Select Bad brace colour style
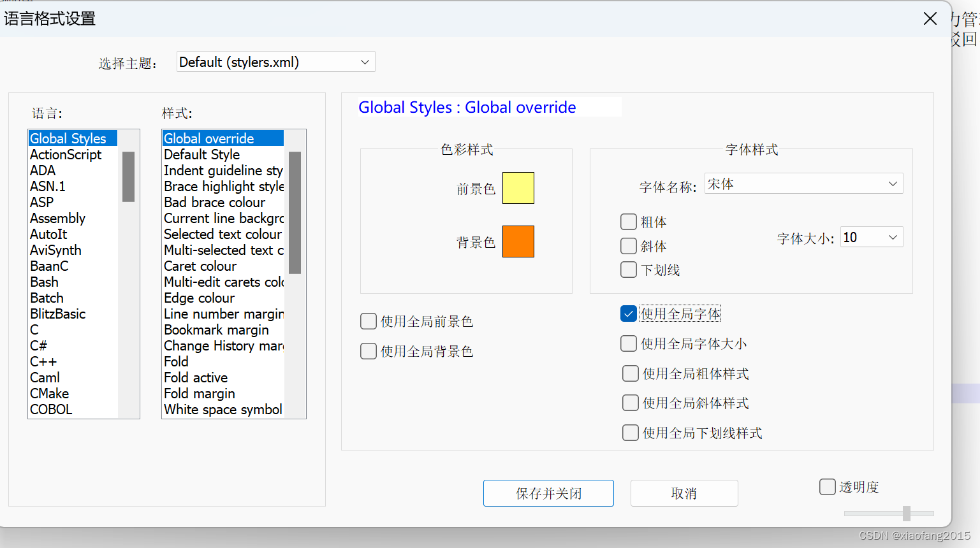The image size is (980, 548). (223, 202)
